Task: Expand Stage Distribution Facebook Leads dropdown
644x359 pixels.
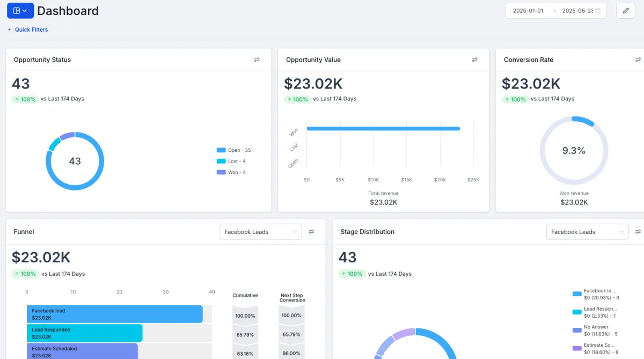Action: click(588, 232)
